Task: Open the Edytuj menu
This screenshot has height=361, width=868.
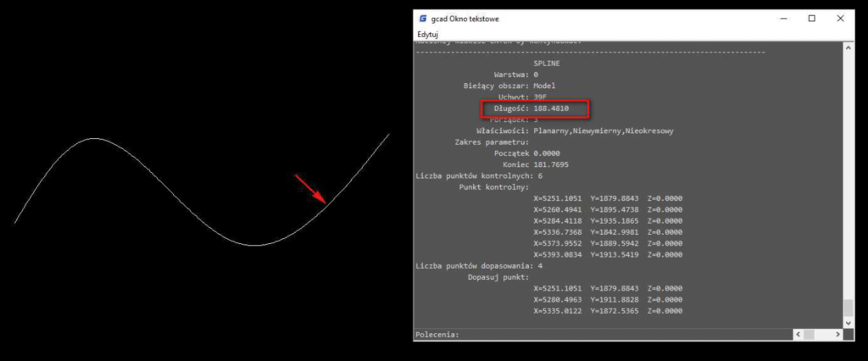Action: [x=427, y=34]
